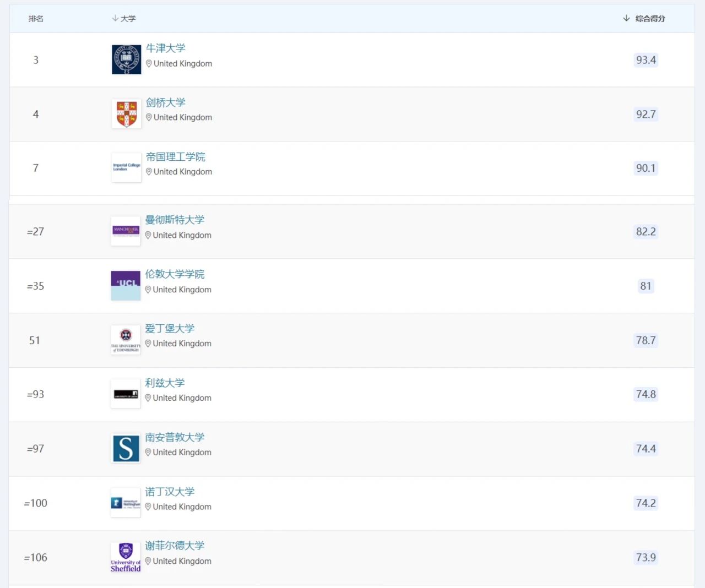Viewport: 705px width, 588px height.
Task: Open the Manchester university logo
Action: point(126,231)
